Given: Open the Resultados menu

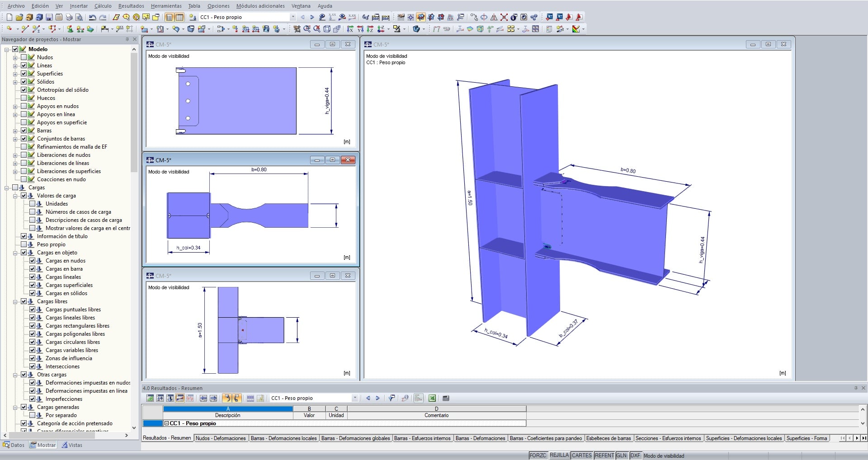Looking at the screenshot, I should 131,6.
